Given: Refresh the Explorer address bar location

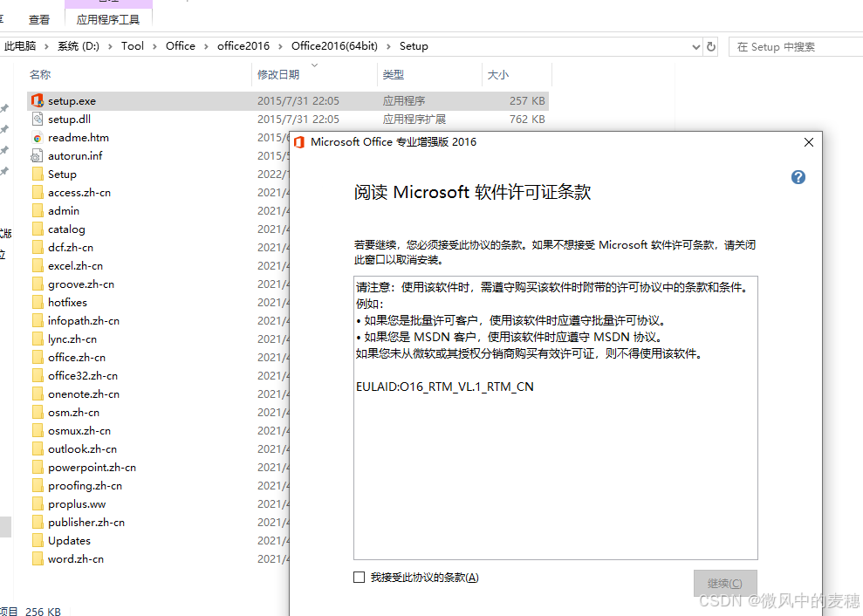Looking at the screenshot, I should coord(711,47).
